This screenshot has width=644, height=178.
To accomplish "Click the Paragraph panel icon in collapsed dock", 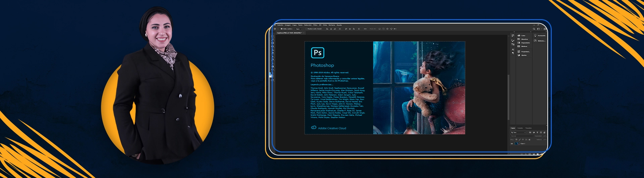I will point(513,53).
